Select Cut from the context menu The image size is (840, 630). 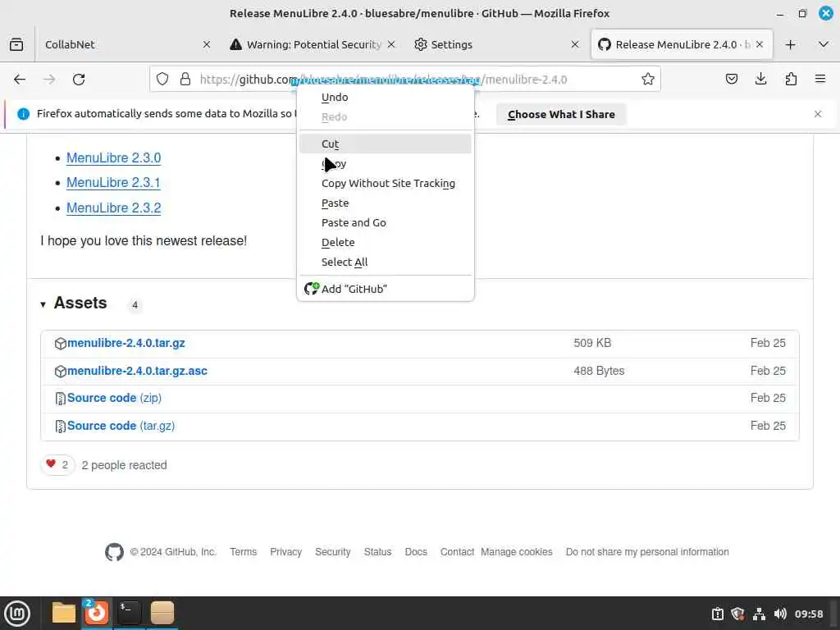pyautogui.click(x=386, y=144)
